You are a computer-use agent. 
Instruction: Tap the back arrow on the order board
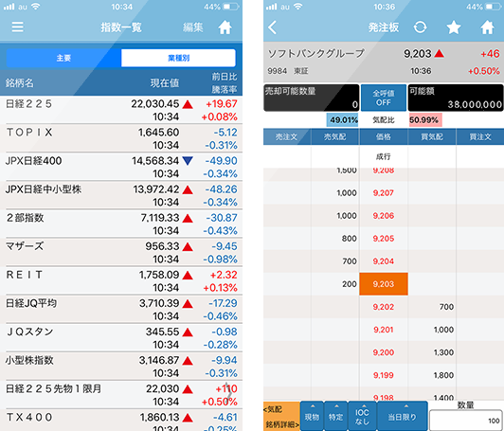tap(272, 27)
